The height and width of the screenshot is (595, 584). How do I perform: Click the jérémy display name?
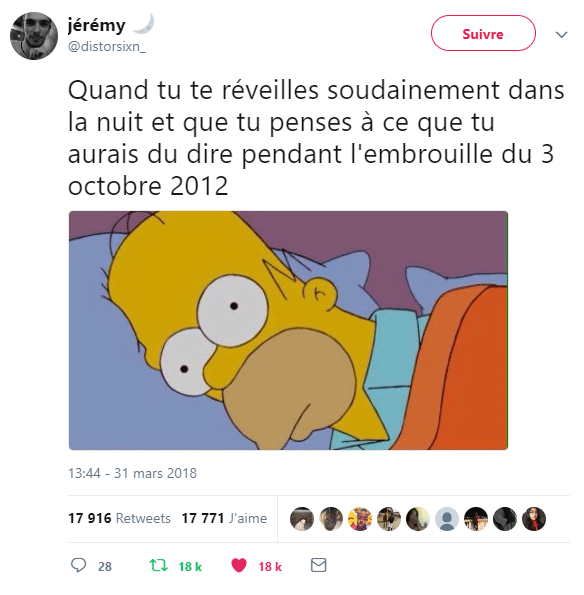coord(96,26)
